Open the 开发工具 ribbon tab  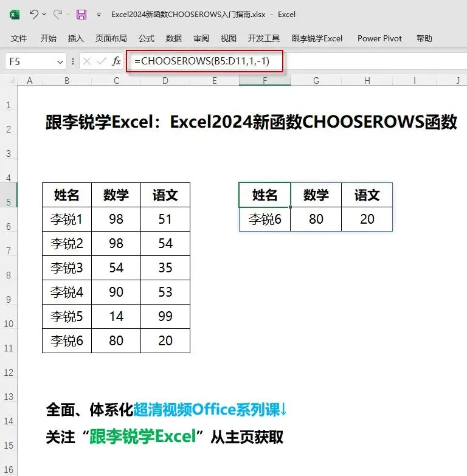[x=263, y=38]
